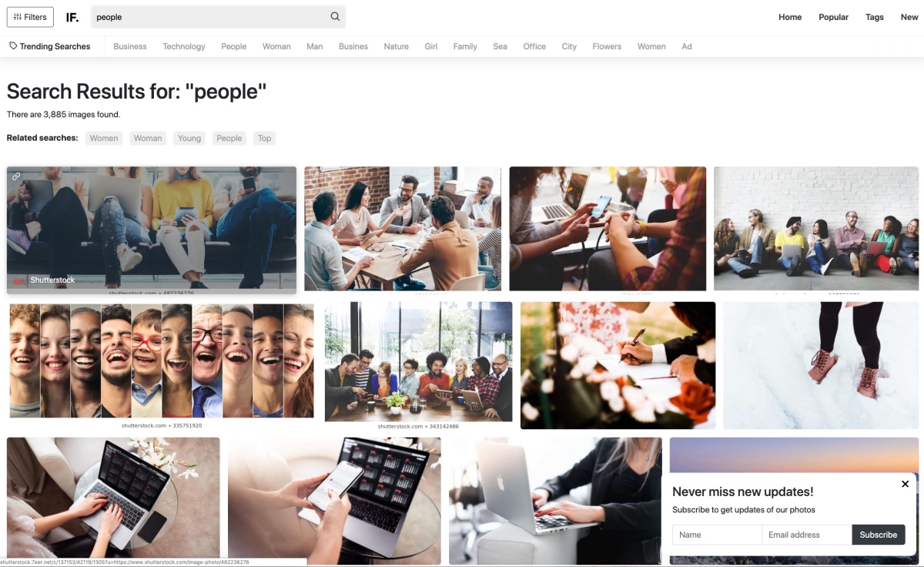Click the IF. site logo
Image resolution: width=924 pixels, height=567 pixels.
[x=72, y=17]
